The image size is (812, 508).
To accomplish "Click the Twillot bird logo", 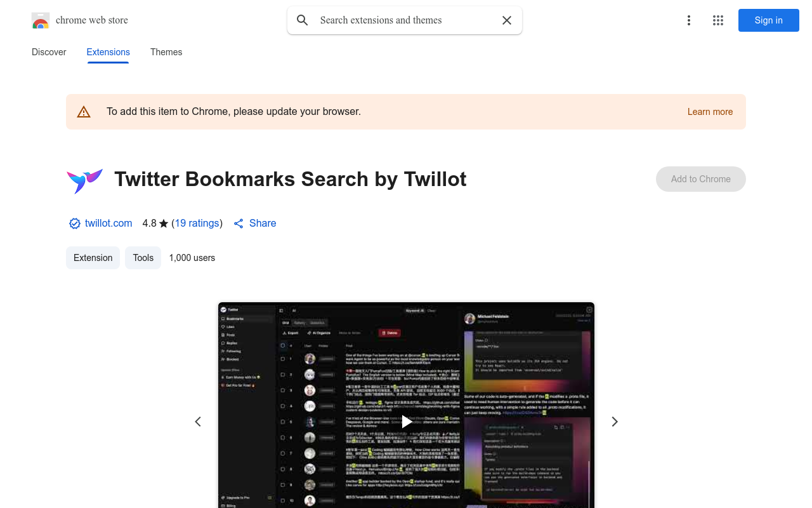I will [x=84, y=180].
